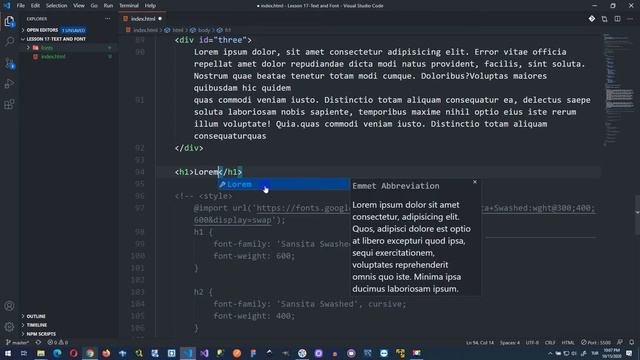
Task: Place cursor on line number 92
Action: coord(140,148)
